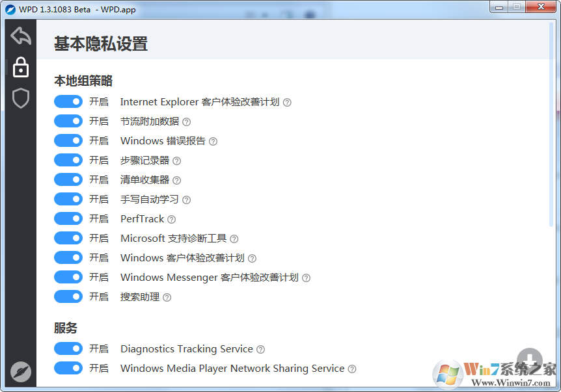
Task: Toggle the Windows 错误报告 switch
Action: point(68,141)
